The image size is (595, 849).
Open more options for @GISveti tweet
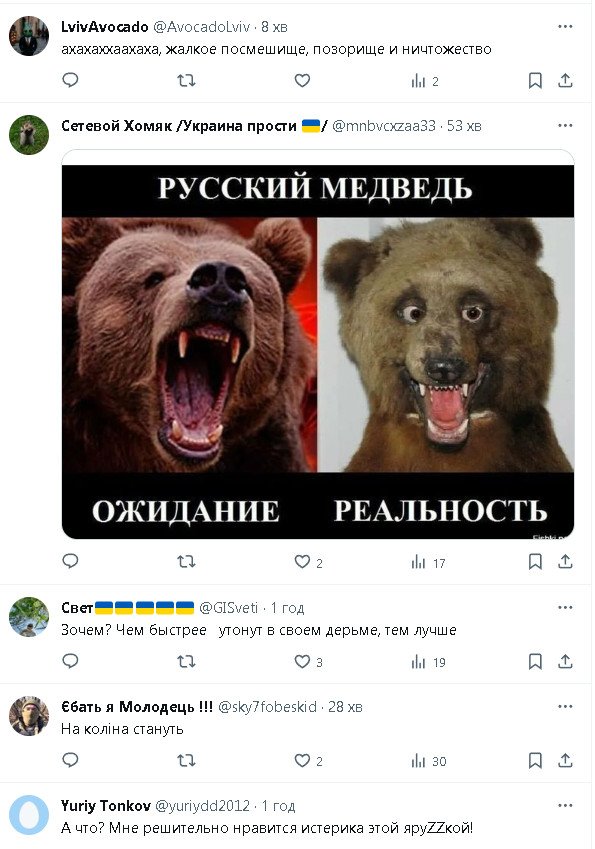click(x=565, y=608)
